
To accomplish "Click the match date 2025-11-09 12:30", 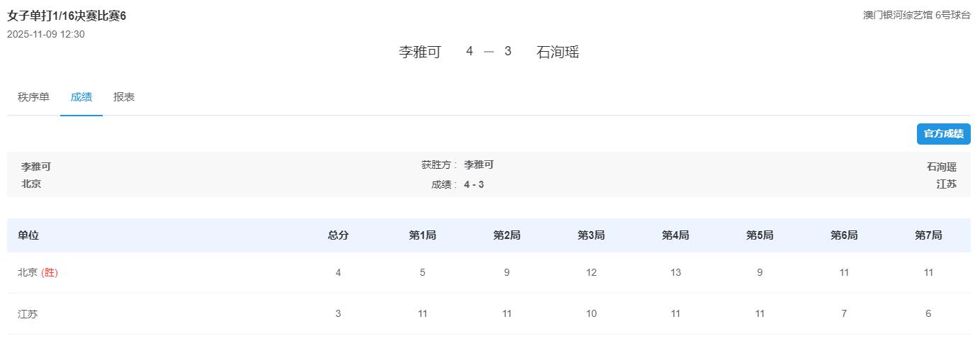I will pos(46,34).
